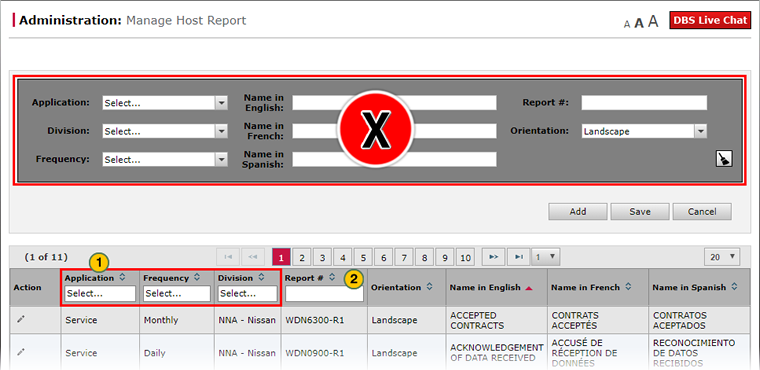Go to page 3
The height and width of the screenshot is (370, 760).
coord(322,257)
